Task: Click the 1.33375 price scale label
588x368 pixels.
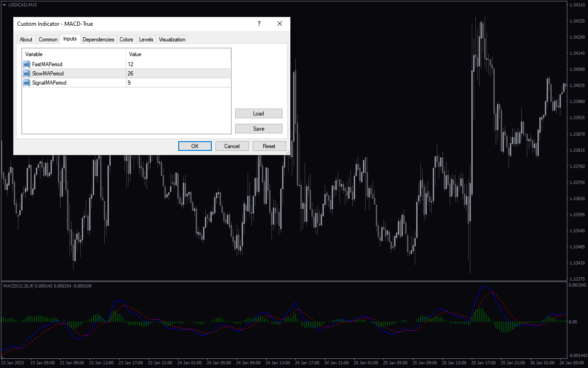Action: pyautogui.click(x=577, y=279)
